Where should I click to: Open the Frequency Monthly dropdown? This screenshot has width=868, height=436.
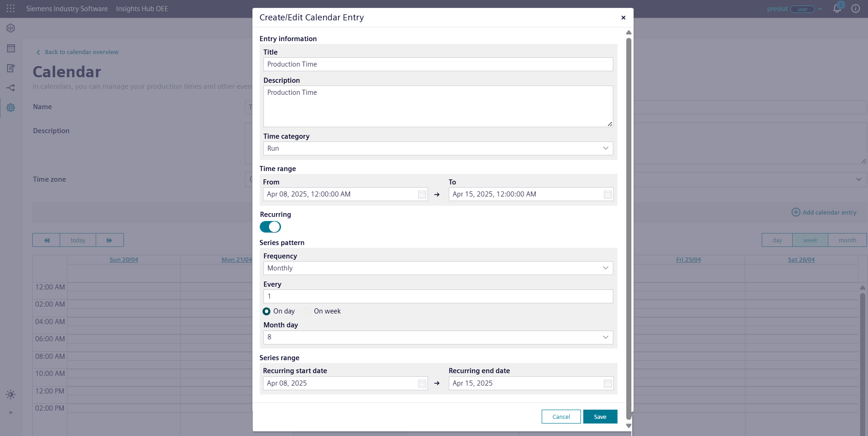pos(438,268)
